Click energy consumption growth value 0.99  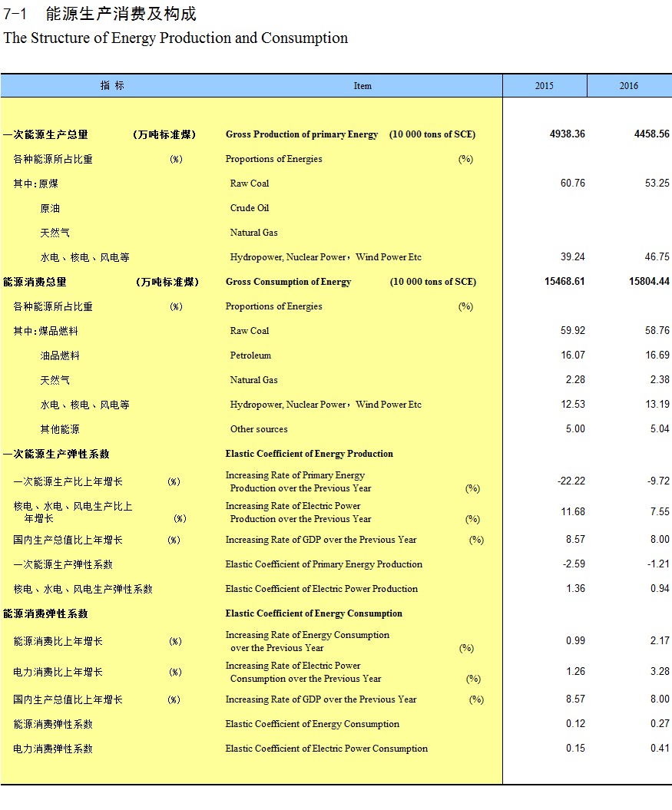pos(575,640)
